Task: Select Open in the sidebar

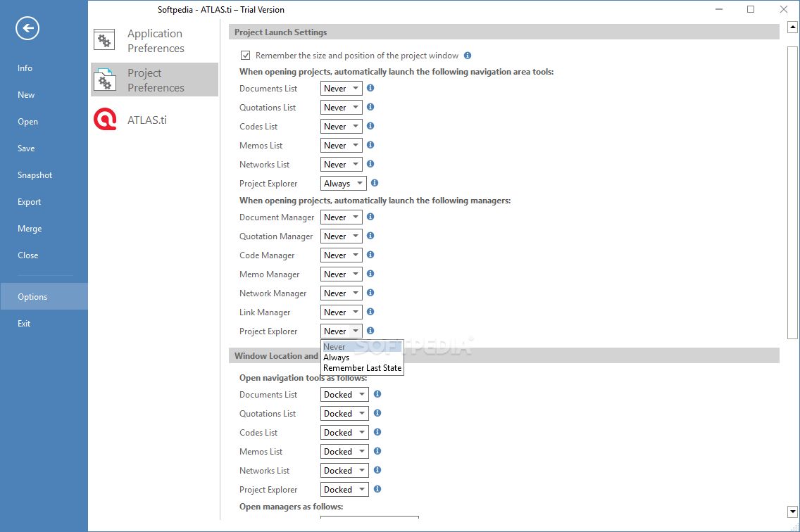Action: (x=44, y=122)
